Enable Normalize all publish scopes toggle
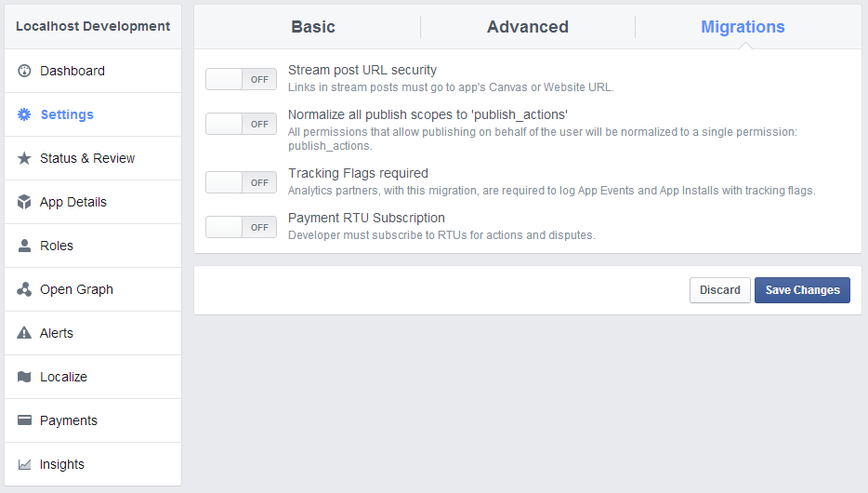 (241, 124)
